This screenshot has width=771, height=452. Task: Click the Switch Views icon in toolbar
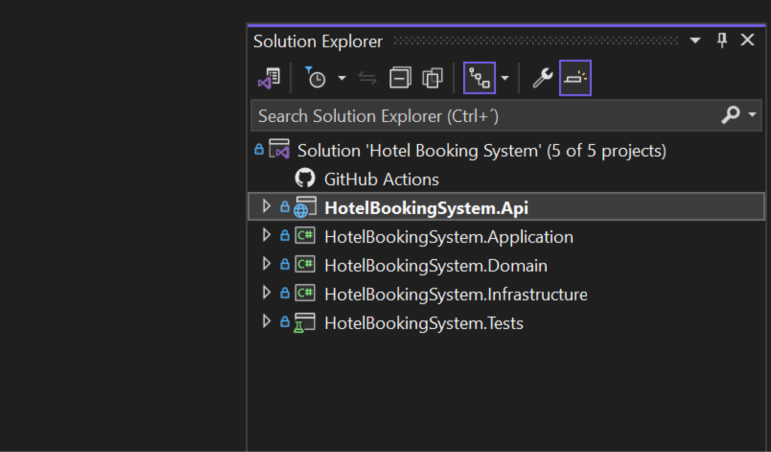pos(268,78)
